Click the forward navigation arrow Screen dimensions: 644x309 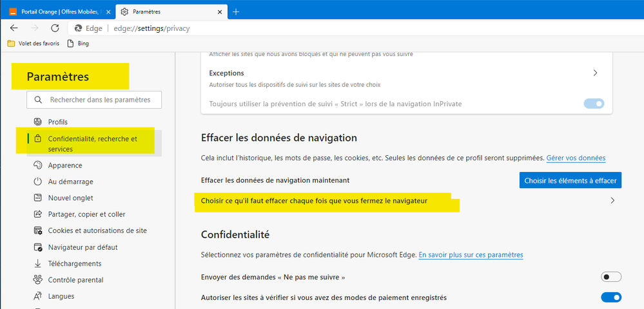[35, 28]
